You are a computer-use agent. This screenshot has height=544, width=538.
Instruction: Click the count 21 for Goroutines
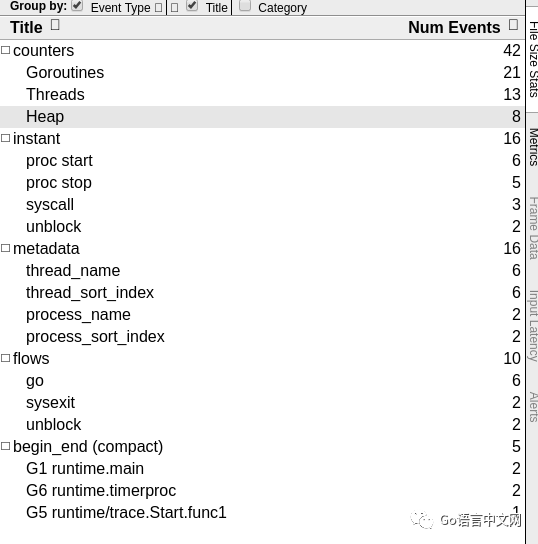[x=512, y=73]
